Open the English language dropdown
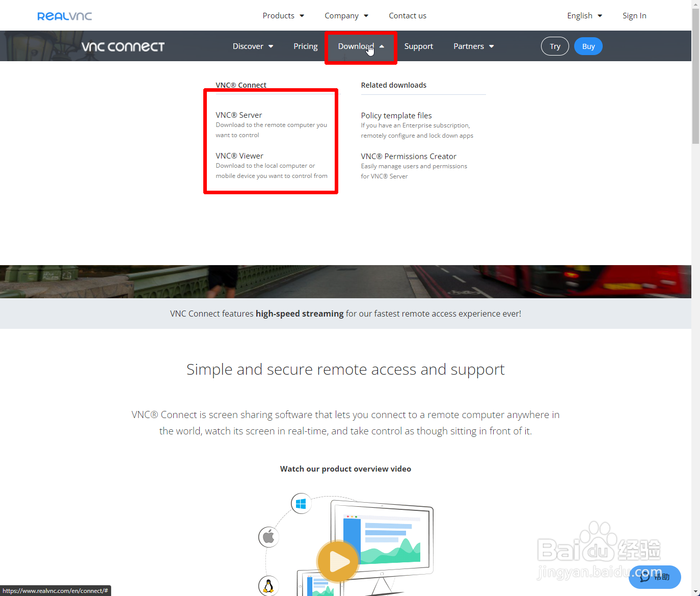 pos(584,16)
